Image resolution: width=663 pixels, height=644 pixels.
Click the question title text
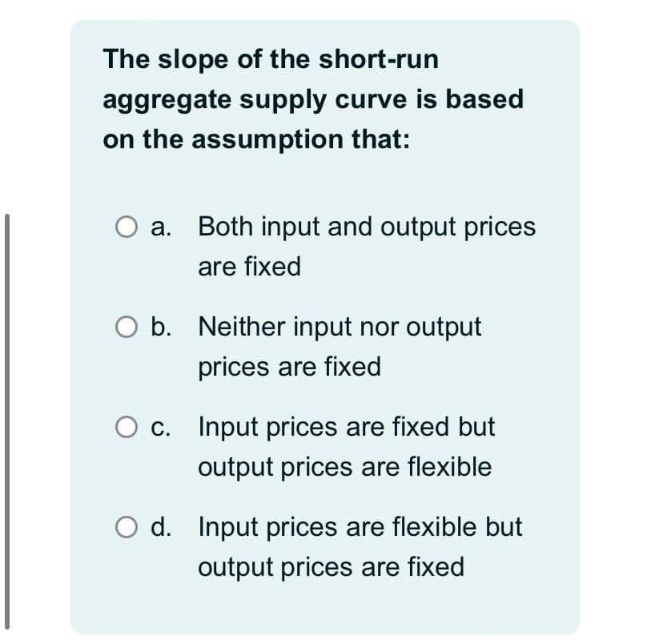tap(314, 99)
